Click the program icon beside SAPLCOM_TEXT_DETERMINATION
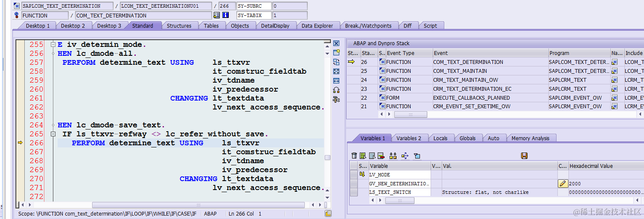This screenshot has height=219, width=644. [x=17, y=6]
